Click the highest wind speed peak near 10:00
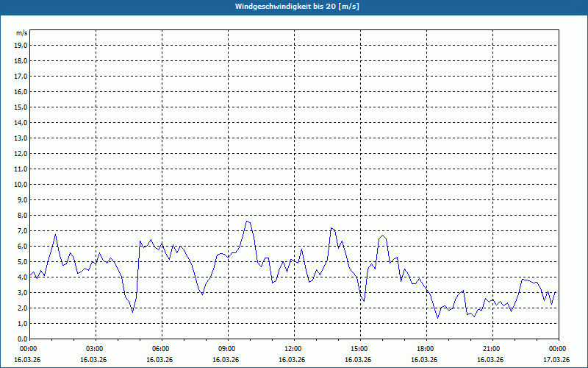This screenshot has height=368, width=588. [248, 221]
